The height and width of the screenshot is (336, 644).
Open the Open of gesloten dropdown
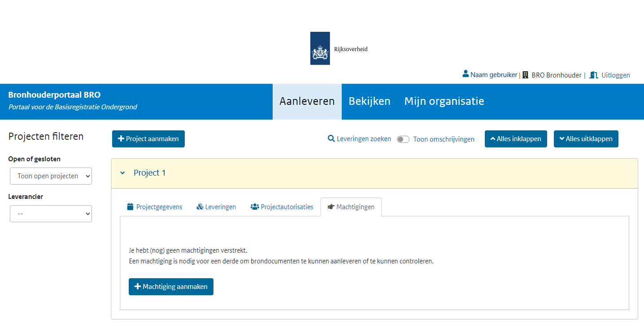51,176
